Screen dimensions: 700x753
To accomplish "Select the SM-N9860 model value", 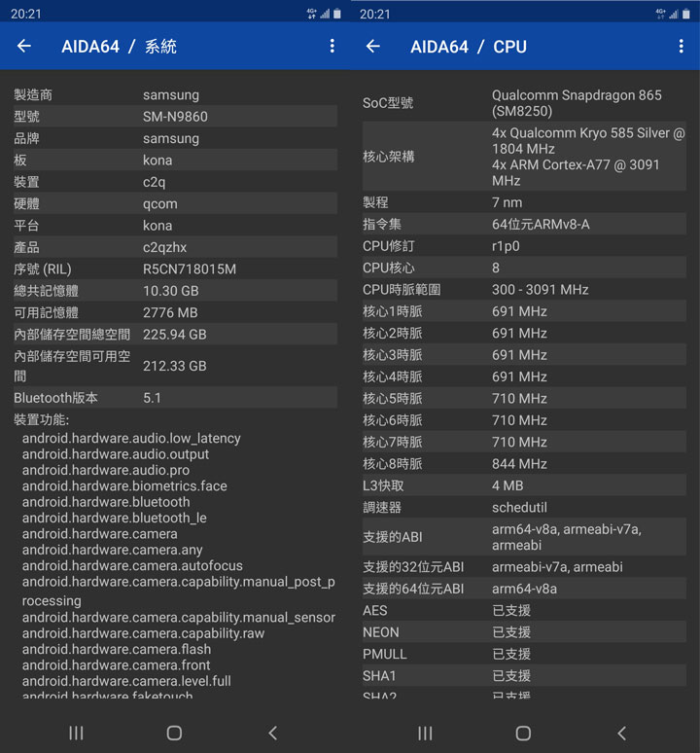I will (175, 117).
